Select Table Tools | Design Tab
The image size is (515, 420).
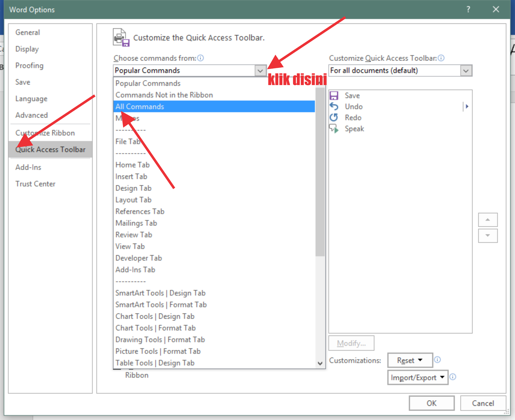(x=214, y=363)
